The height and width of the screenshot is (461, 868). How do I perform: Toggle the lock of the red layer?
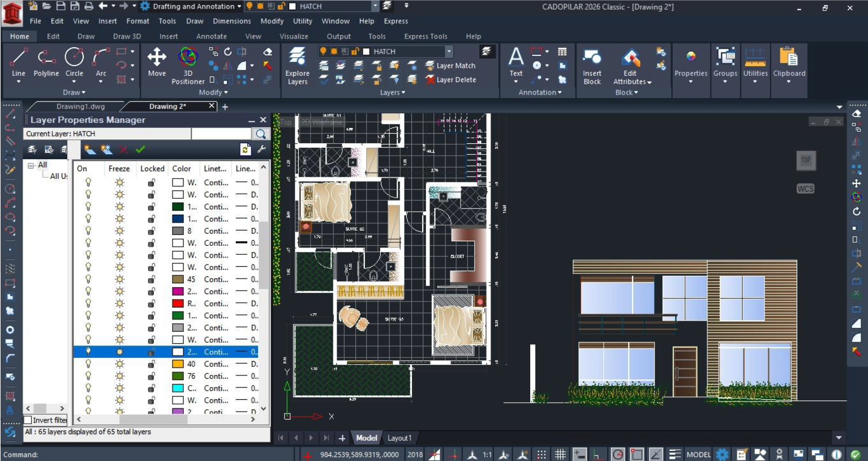(151, 304)
